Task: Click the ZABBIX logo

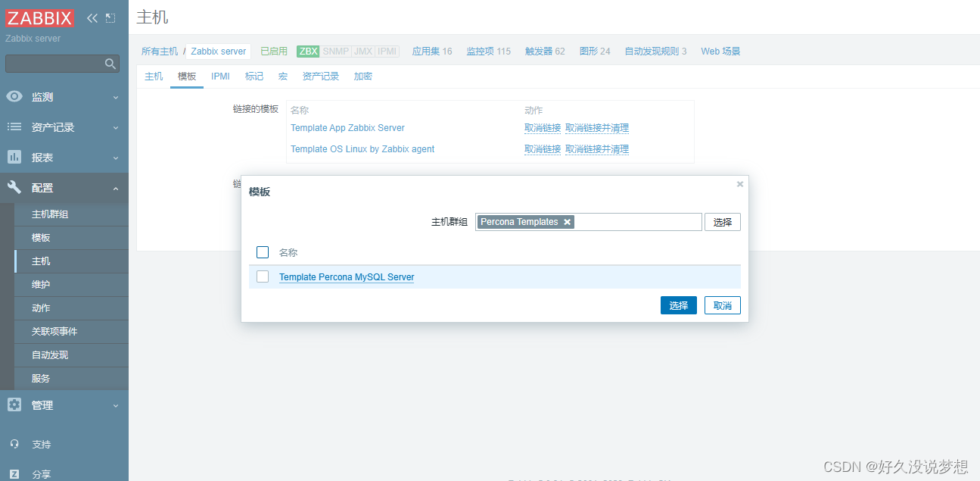Action: (40, 18)
